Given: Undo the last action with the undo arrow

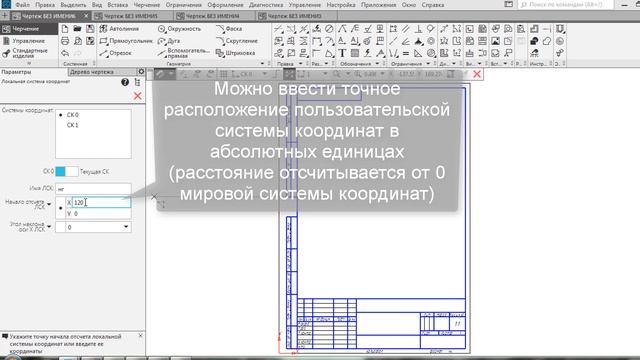Looking at the screenshot, I should pos(65,53).
